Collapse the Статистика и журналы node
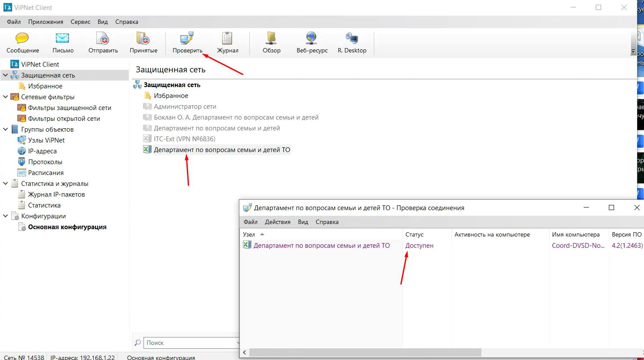 pos(5,184)
